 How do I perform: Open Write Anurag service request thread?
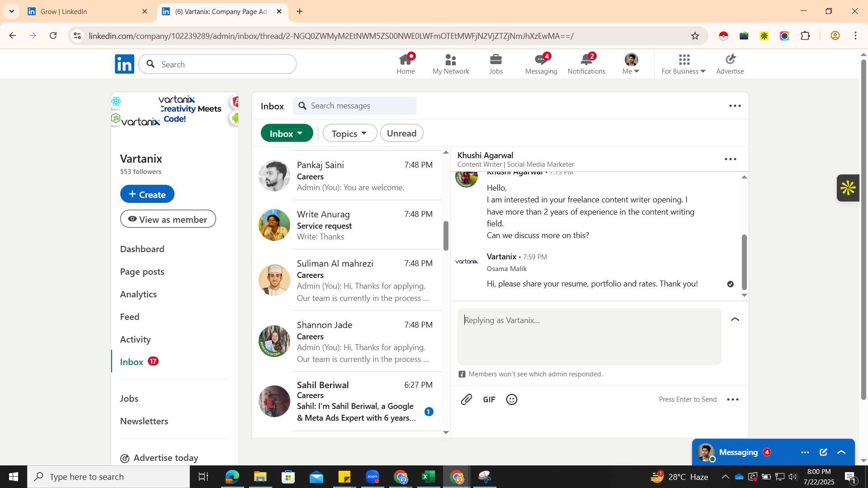(347, 225)
